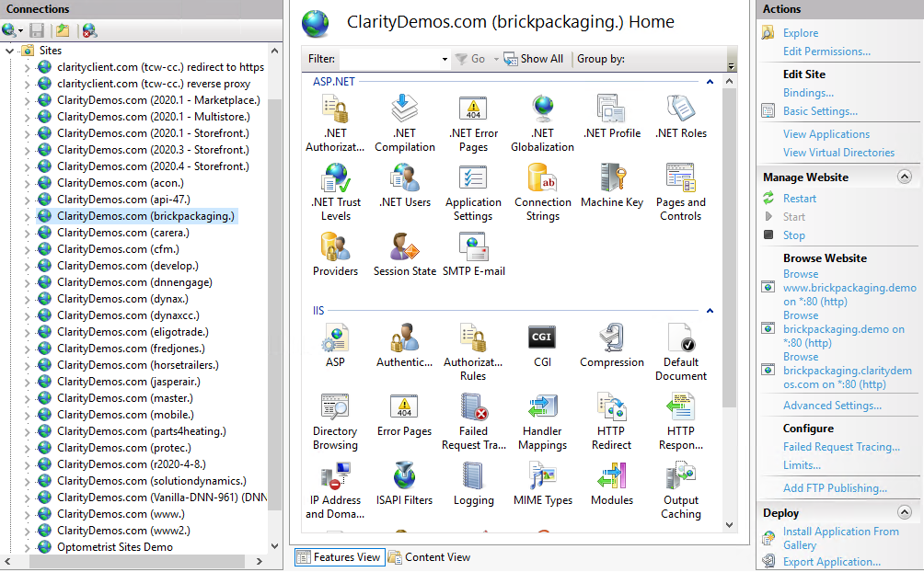Open Application Settings feature
The width and height of the screenshot is (924, 572).
(473, 192)
